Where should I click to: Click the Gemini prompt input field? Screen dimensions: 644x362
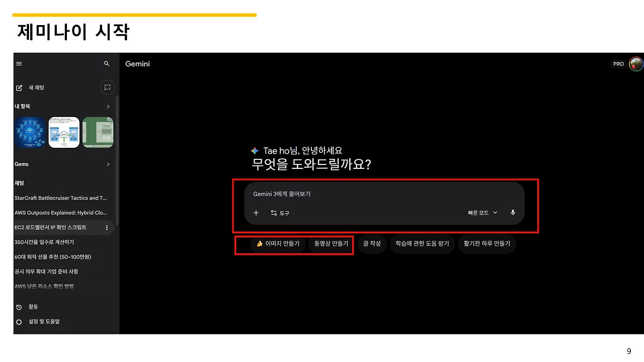(352, 194)
